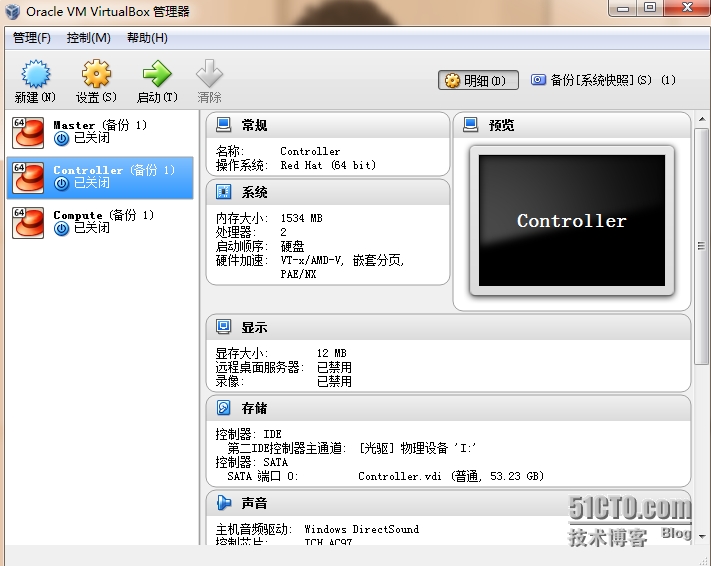Select the Compute virtual machine entry
Image resolution: width=711 pixels, height=566 pixels.
point(100,223)
